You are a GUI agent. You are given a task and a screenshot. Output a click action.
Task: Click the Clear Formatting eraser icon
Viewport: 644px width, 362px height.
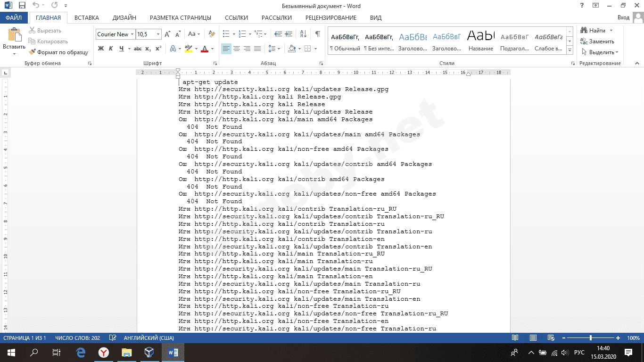click(x=212, y=34)
